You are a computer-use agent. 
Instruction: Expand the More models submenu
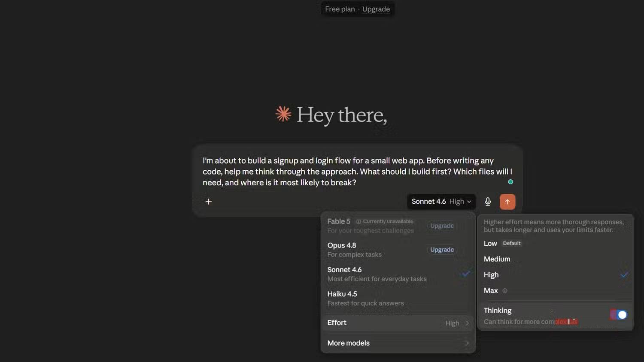tap(398, 343)
